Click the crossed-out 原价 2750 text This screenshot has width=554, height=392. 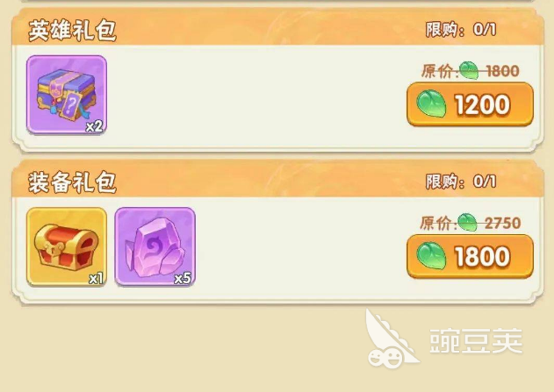[471, 223]
